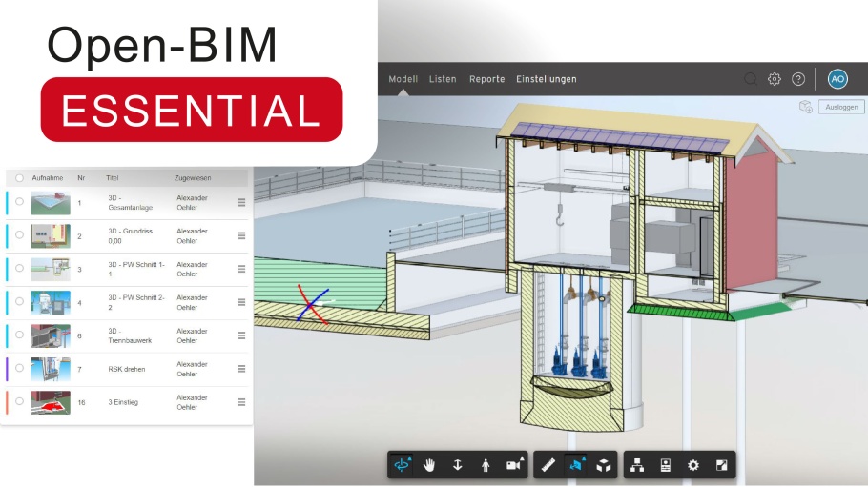Open row menu for 3D - Gesamtanlage
This screenshot has width=868, height=487.
[x=241, y=203]
